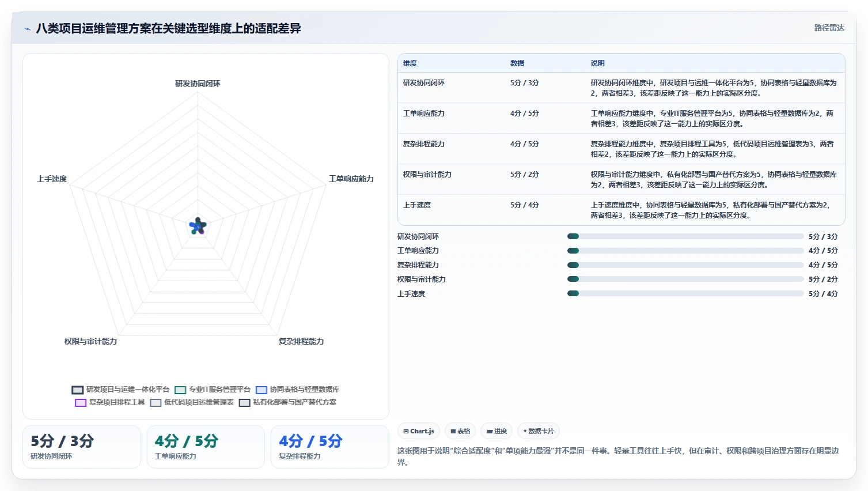868x491 pixels.
Task: Toggle 协同表格与轻量数据库 legend series
Action: [x=298, y=390]
